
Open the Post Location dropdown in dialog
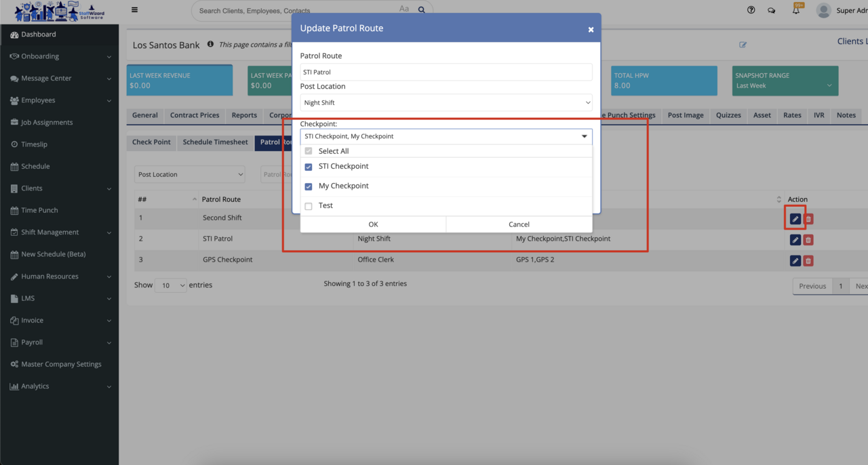click(x=446, y=103)
